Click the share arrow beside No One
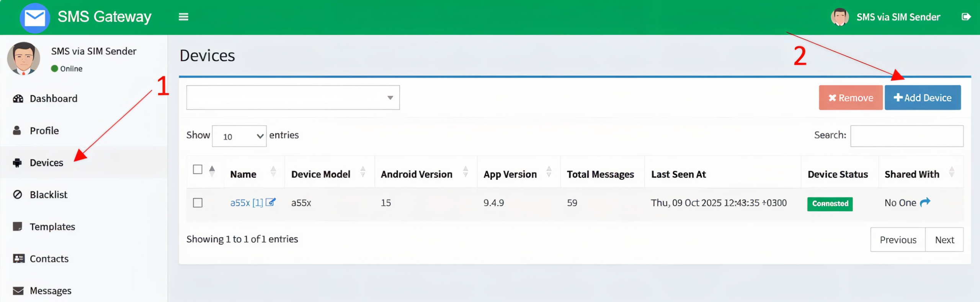The image size is (980, 302). 925,202
